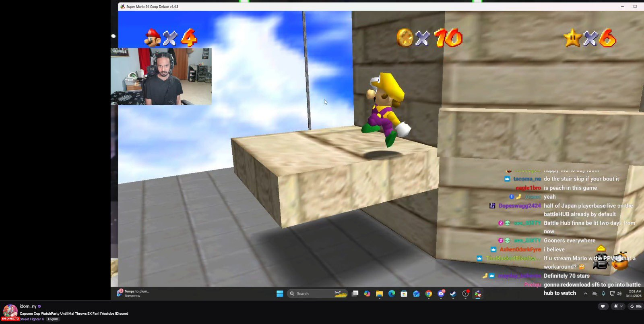Open the Street Fighter 6 category link
The image size is (644, 324).
click(x=32, y=319)
